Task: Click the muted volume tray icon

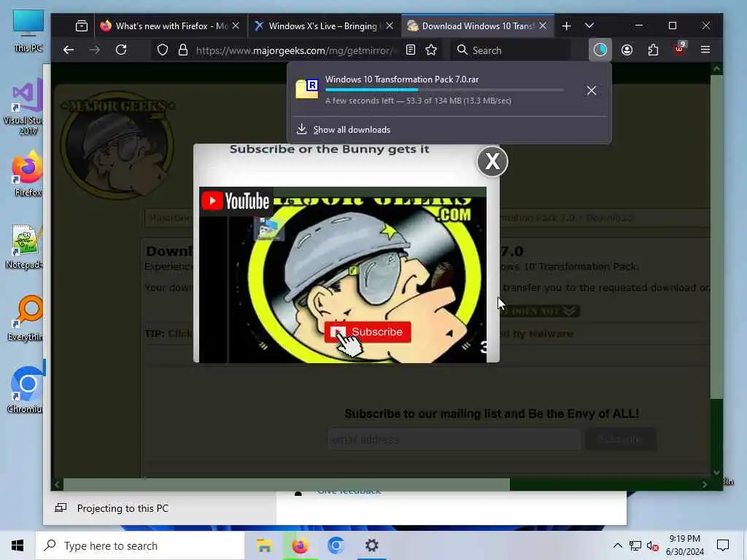Action: [x=653, y=546]
